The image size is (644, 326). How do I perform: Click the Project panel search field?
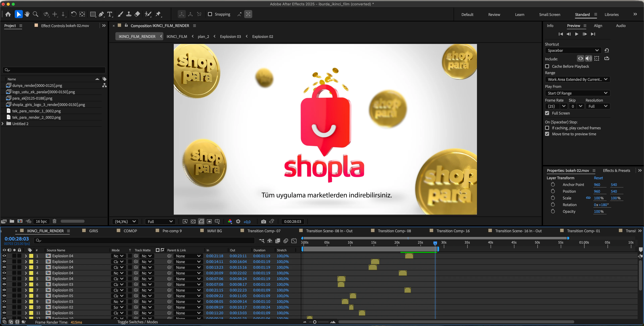click(54, 70)
